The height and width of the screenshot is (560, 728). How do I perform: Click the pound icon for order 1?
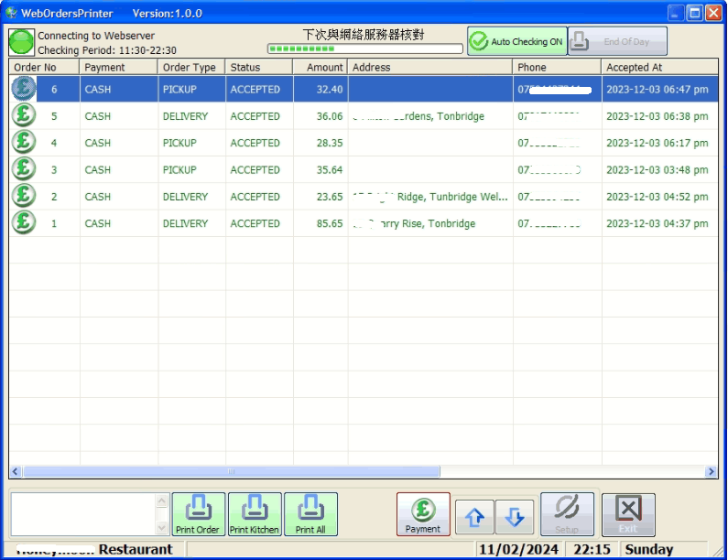pyautogui.click(x=23, y=223)
